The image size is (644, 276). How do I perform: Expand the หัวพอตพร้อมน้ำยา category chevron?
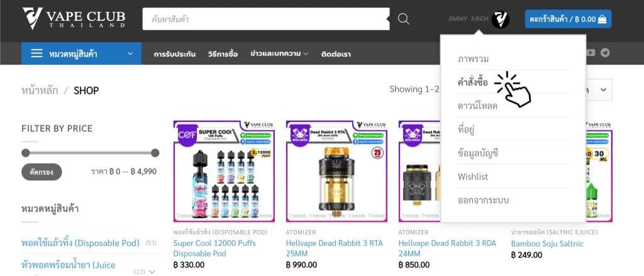[152, 272]
